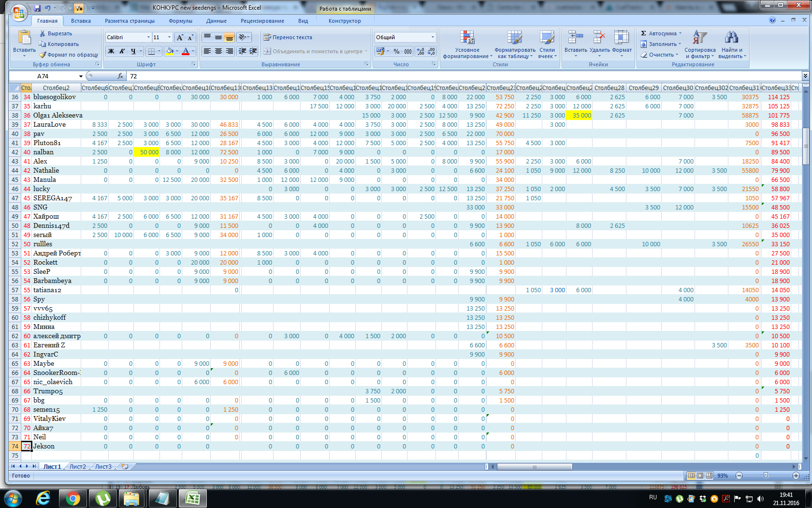Click the Percent Style number format icon

tap(396, 51)
